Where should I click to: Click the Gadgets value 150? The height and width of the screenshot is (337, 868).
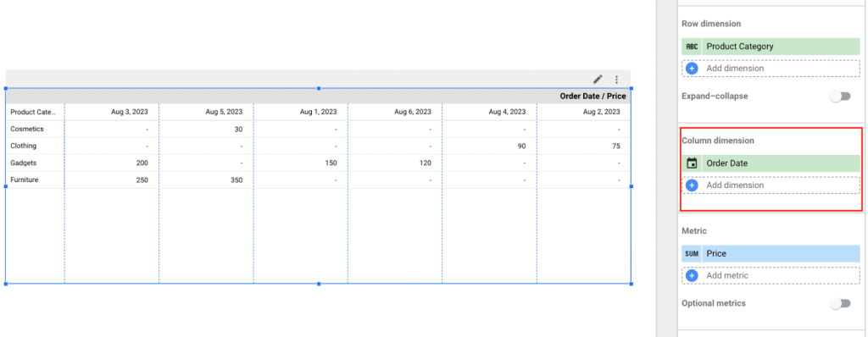click(331, 163)
